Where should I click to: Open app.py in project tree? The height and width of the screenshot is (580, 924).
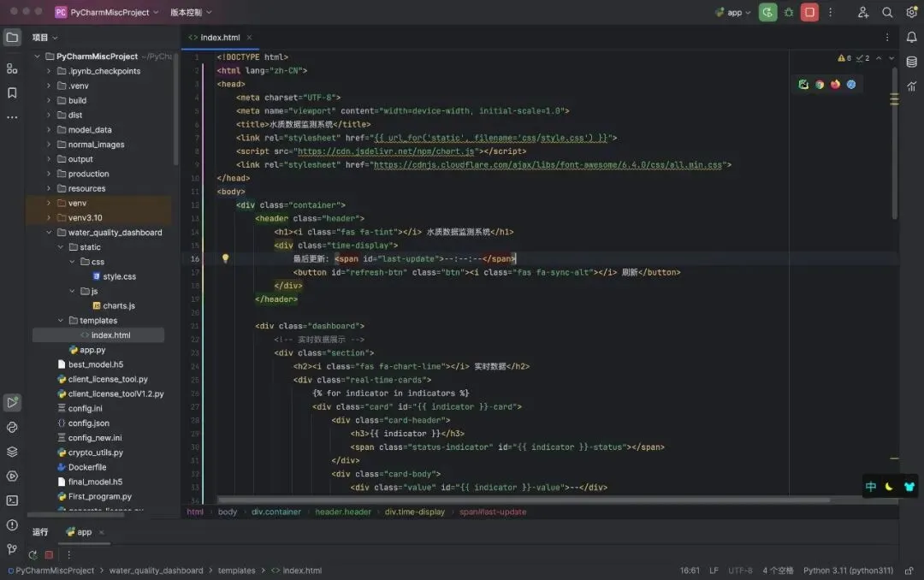click(x=92, y=350)
